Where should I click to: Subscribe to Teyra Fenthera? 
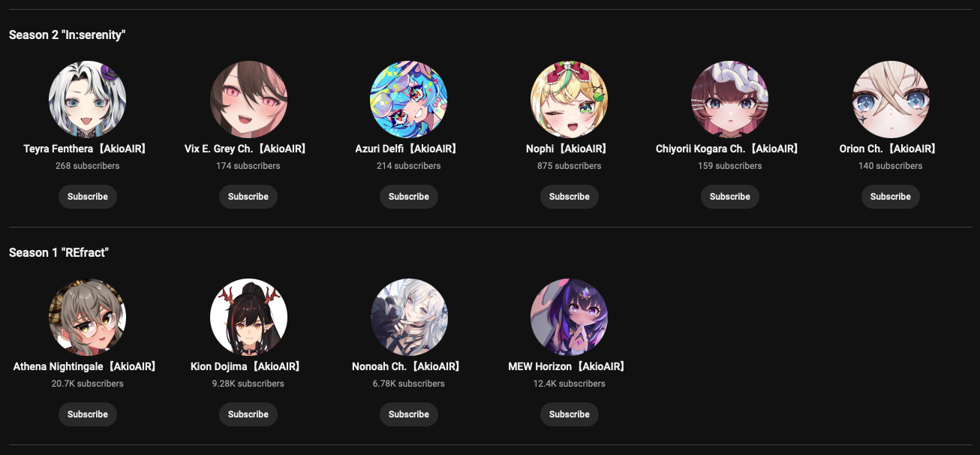coord(88,197)
